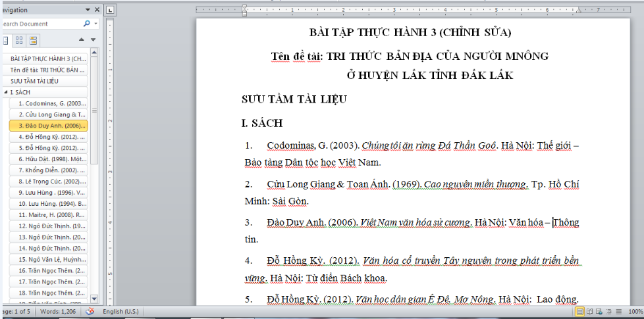This screenshot has height=319, width=644.
Task: Jump to 8. Lê Trọng Cúc entry
Action: click(x=49, y=182)
